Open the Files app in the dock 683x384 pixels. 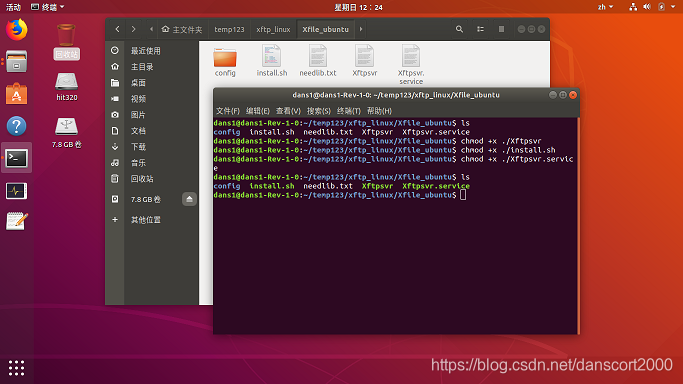click(x=17, y=61)
